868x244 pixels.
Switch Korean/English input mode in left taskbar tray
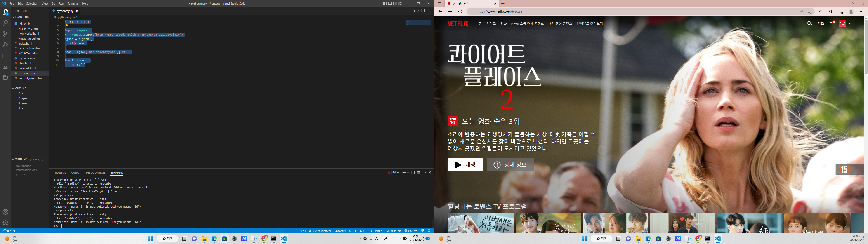pyautogui.click(x=385, y=239)
